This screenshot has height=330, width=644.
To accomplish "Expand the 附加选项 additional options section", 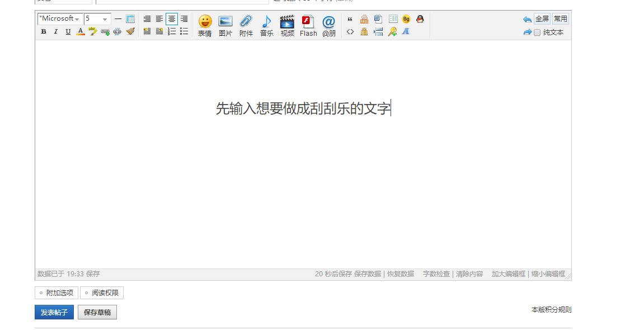I will [x=57, y=293].
